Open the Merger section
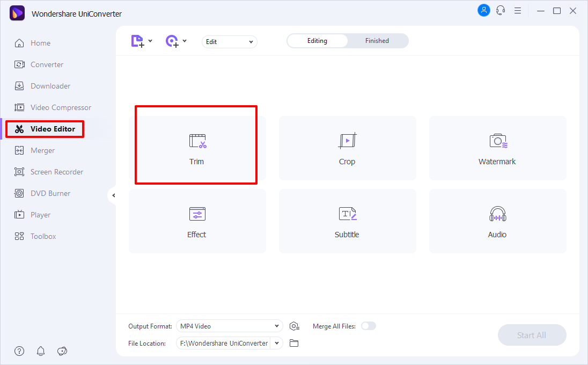 pos(34,150)
